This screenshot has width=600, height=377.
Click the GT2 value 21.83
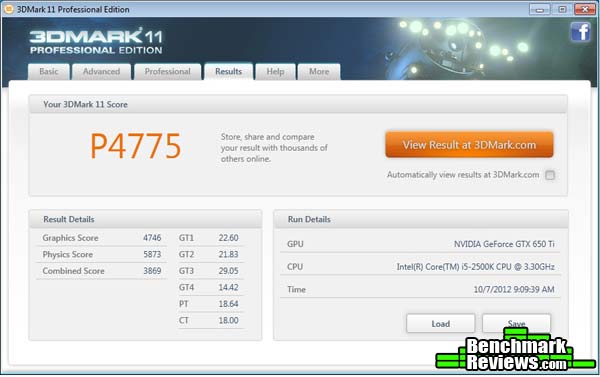tap(228, 254)
